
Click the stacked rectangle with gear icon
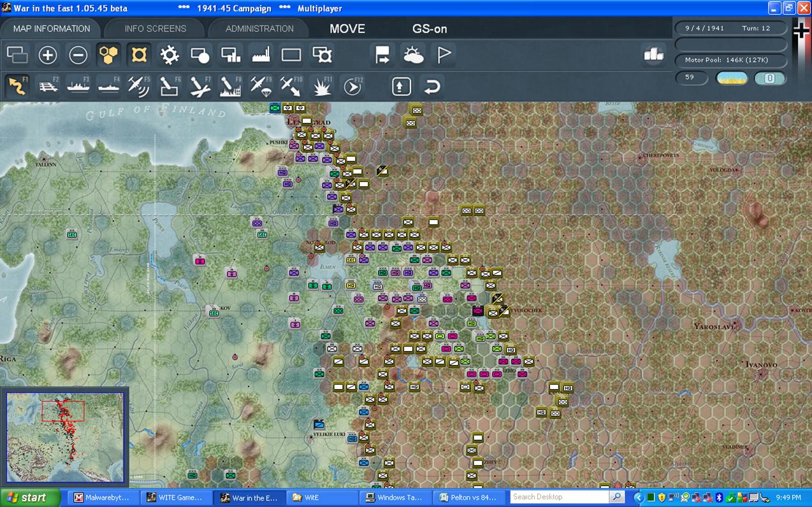(323, 55)
